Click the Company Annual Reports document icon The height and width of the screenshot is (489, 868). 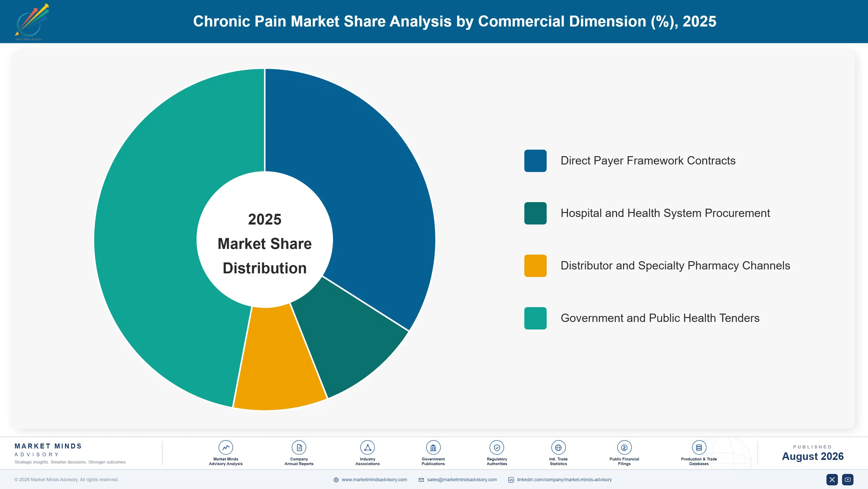299,447
